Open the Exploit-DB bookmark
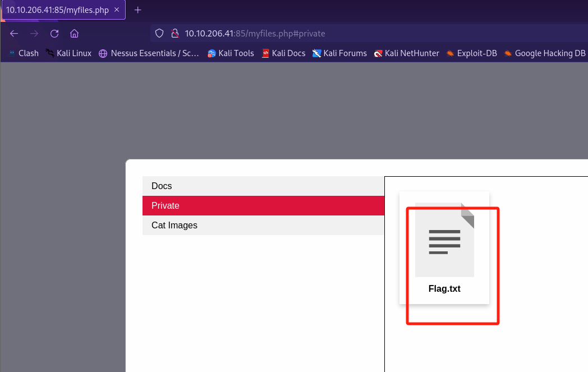 471,53
